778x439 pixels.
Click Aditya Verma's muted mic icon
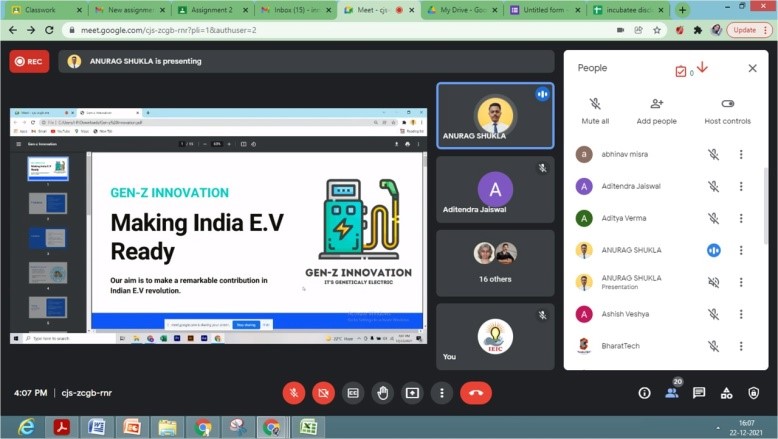713,218
